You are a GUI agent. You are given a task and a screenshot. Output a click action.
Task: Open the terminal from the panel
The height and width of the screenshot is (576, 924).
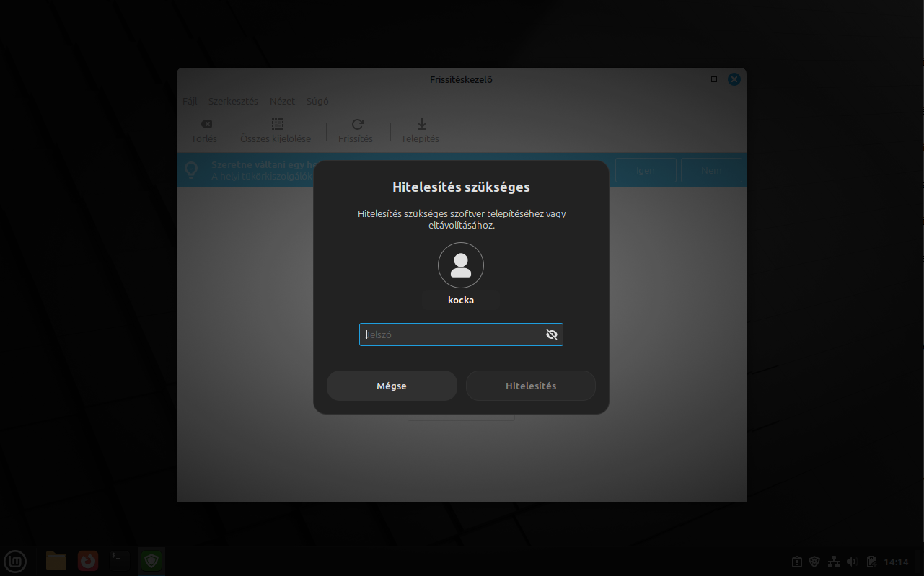tap(120, 560)
